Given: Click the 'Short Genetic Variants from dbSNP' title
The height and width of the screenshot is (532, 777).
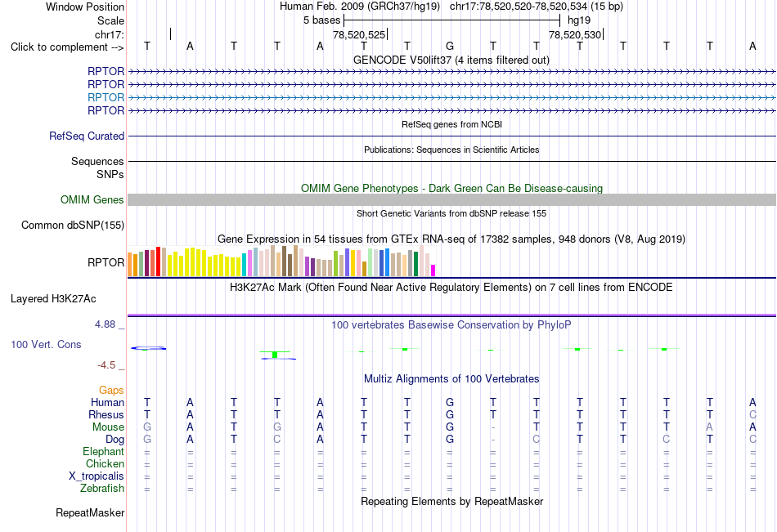Looking at the screenshot, I should coord(451,213).
